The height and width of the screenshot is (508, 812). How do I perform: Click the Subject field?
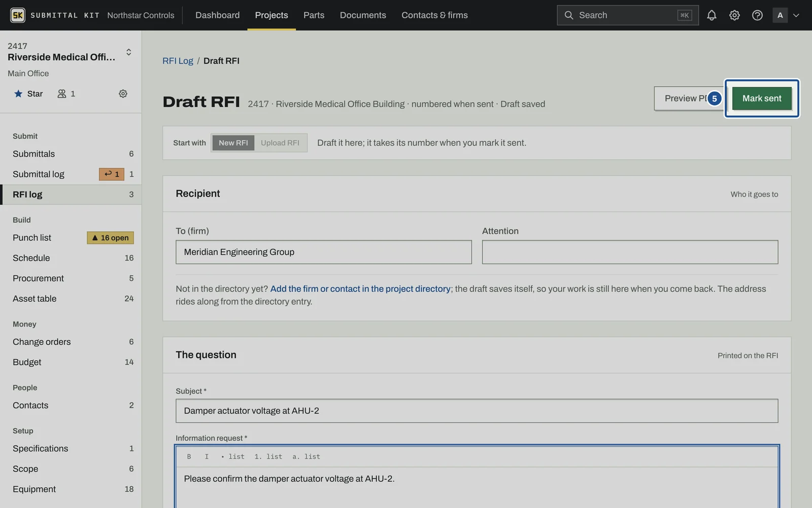(477, 411)
